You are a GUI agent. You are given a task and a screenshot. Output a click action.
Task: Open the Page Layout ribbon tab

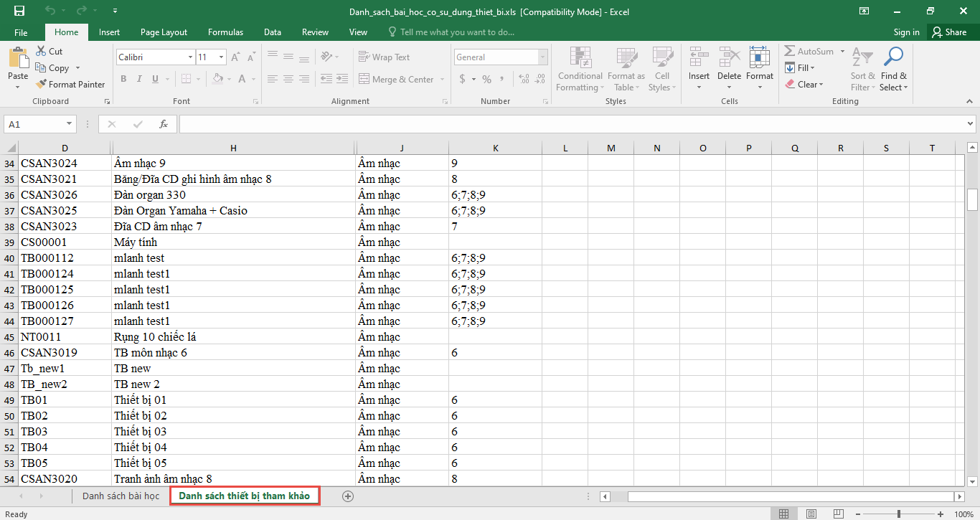coord(164,32)
